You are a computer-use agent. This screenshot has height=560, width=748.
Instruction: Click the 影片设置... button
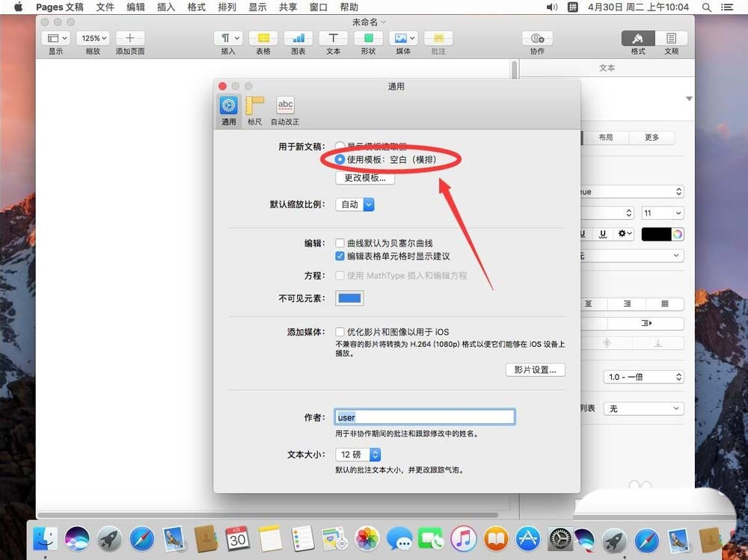pyautogui.click(x=535, y=369)
